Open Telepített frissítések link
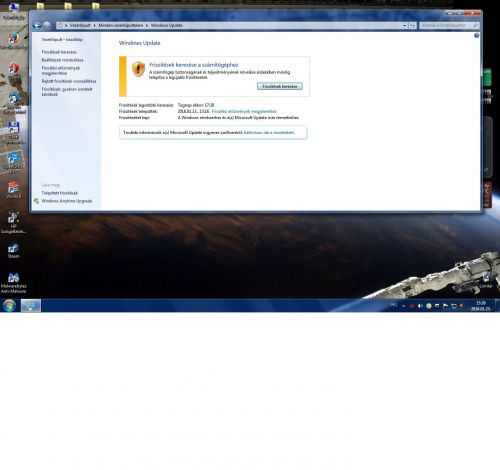500x470 pixels. tap(59, 193)
